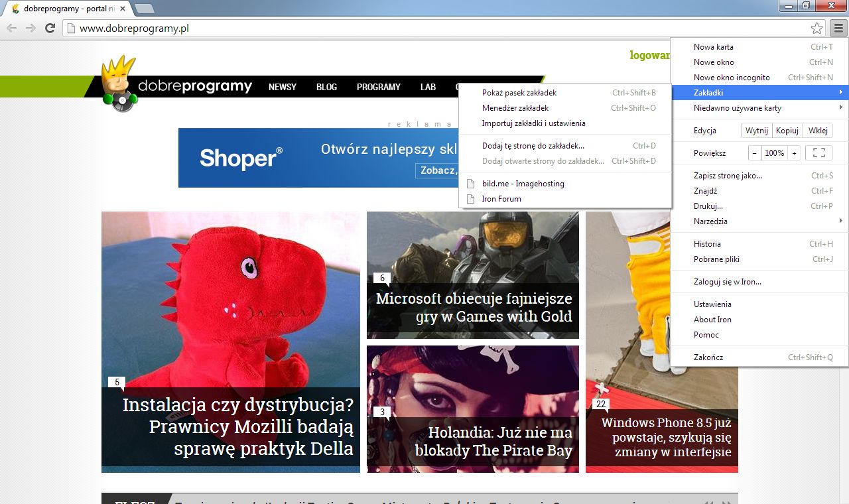
Task: Select the dobreprogramy browser tab
Action: [68, 9]
